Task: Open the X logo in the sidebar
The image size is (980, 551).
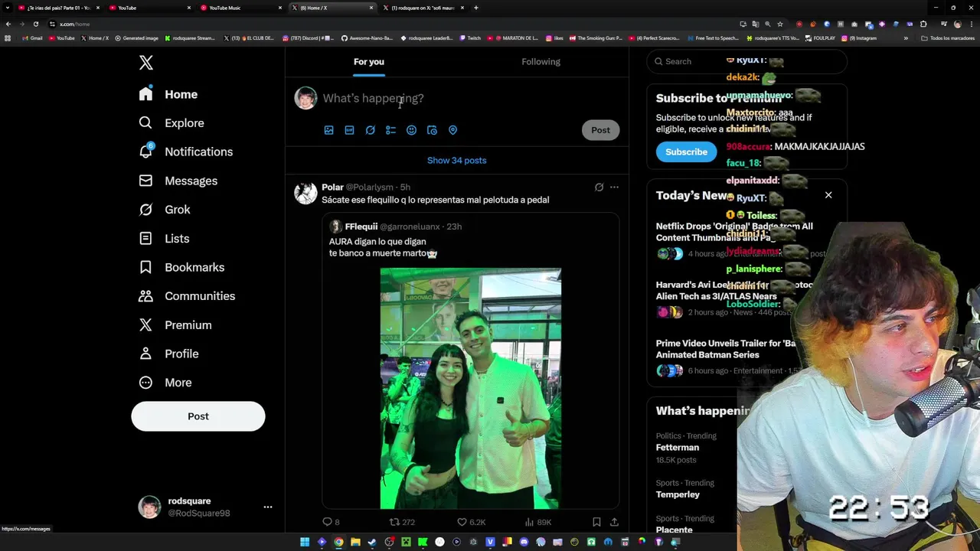Action: (145, 63)
